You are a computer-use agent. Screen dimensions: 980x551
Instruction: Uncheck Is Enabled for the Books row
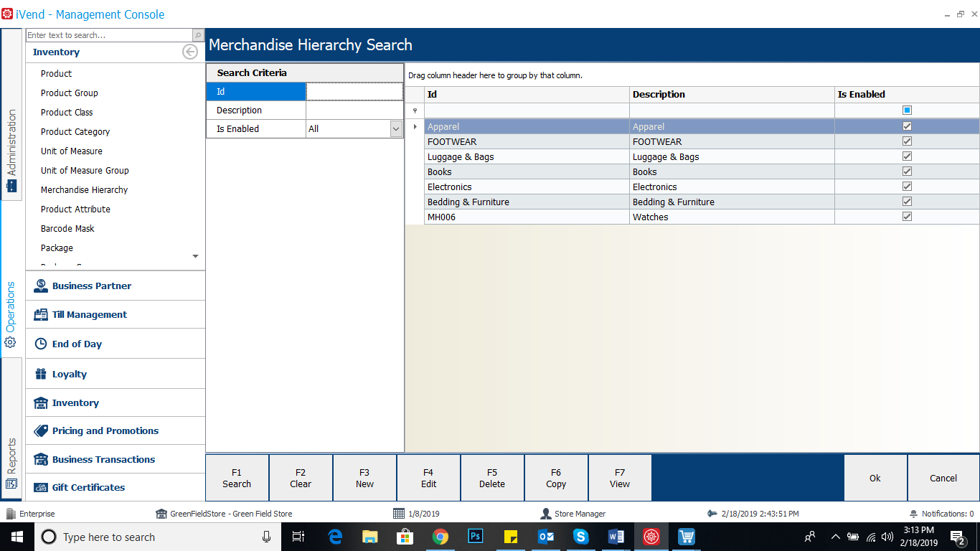(907, 171)
